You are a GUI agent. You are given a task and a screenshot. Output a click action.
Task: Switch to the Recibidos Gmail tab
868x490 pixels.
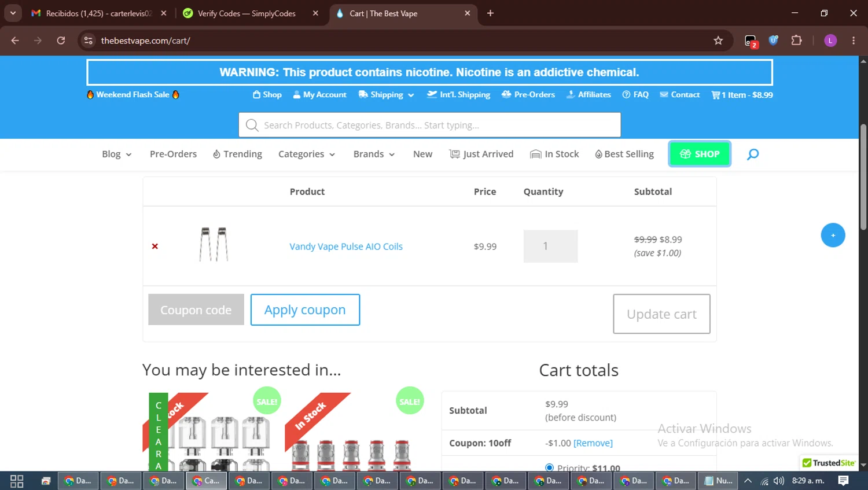(99, 13)
